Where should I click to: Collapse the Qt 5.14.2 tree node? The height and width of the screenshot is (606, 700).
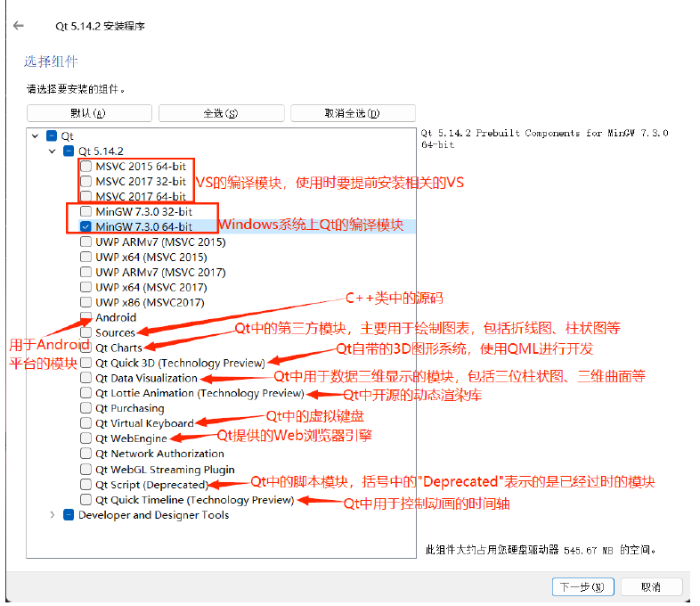[x=53, y=151]
